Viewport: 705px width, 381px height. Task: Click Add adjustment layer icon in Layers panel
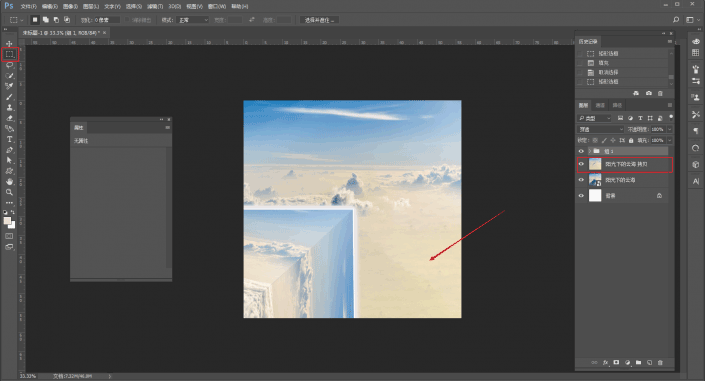[x=627, y=363]
